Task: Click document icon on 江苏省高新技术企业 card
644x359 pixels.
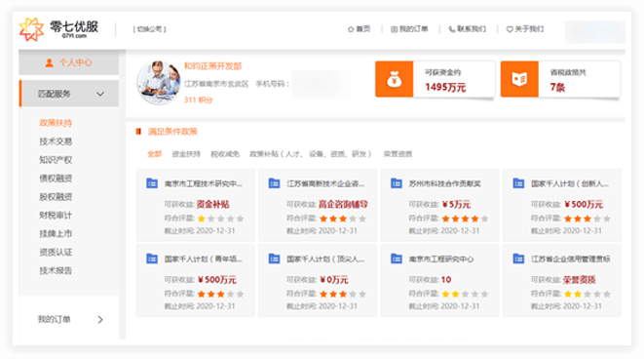Action: (x=274, y=183)
